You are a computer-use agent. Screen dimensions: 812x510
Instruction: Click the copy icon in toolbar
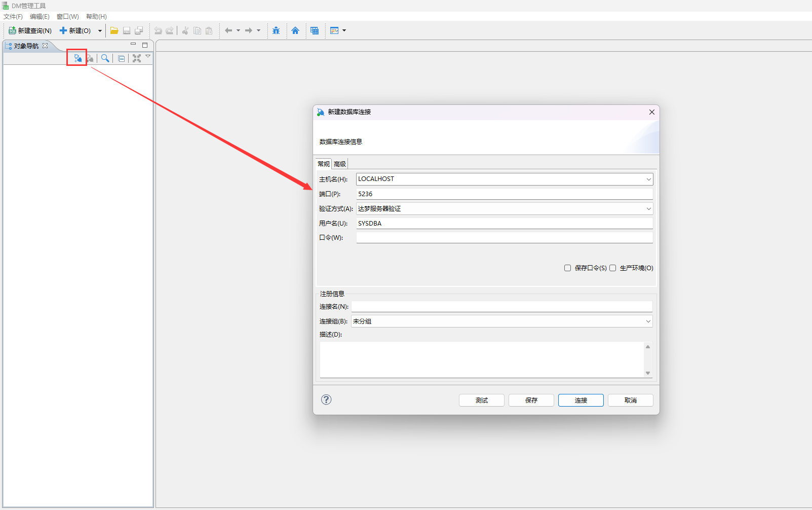[x=197, y=30]
